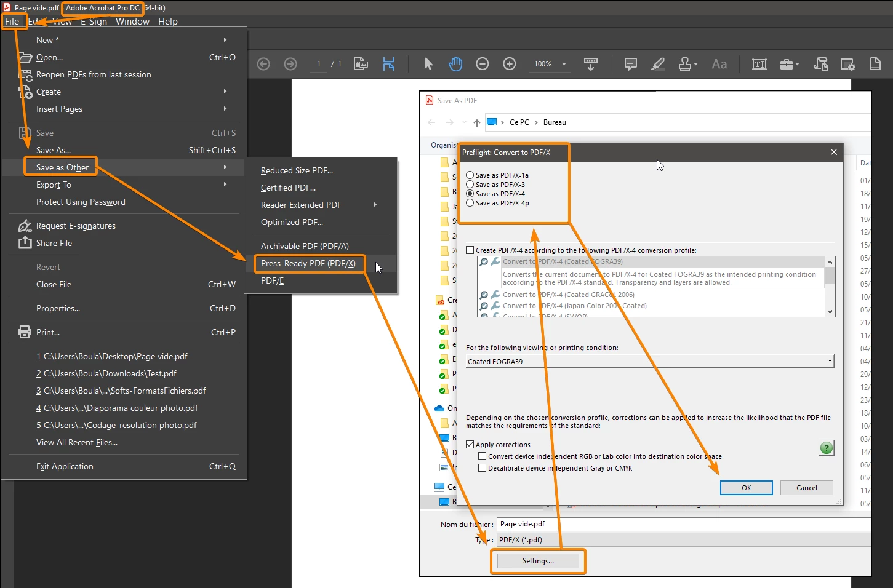Screen dimensions: 893x588
Task: Select the arrow Selection tool
Action: click(x=428, y=64)
